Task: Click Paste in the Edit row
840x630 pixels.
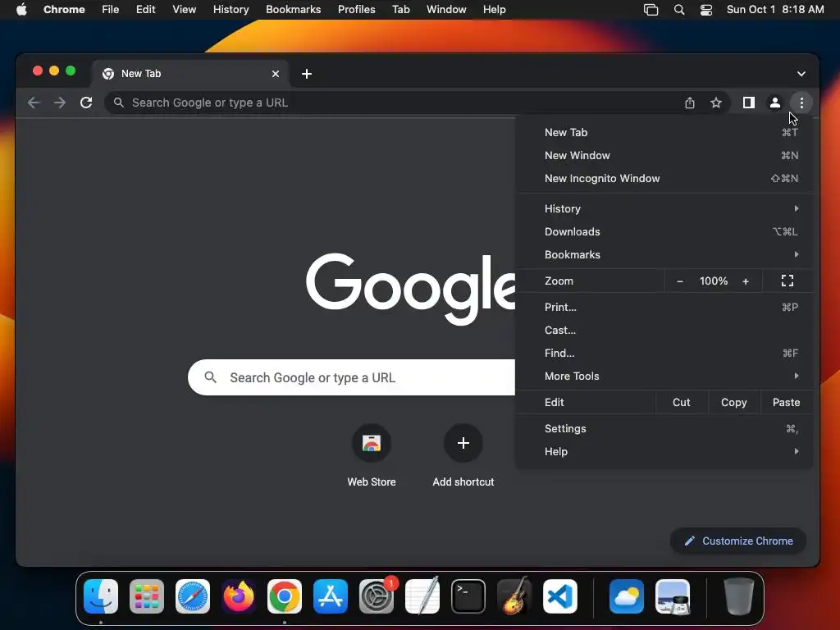Action: pyautogui.click(x=787, y=402)
